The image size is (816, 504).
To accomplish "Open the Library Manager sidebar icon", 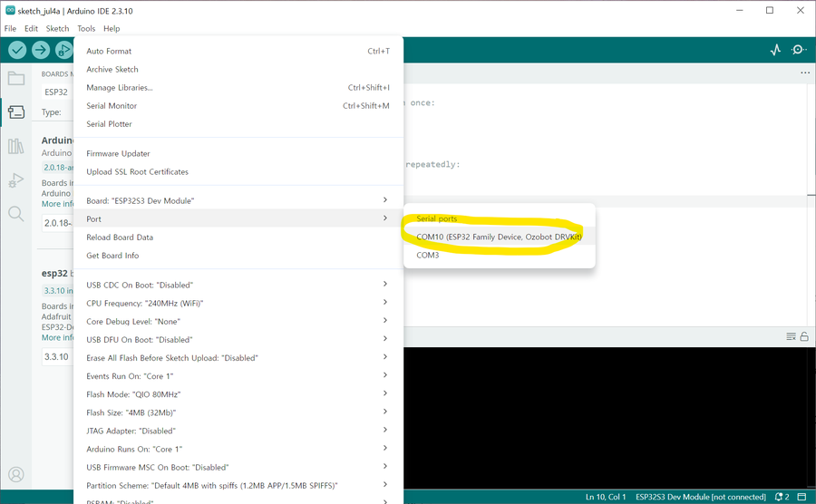I will point(16,146).
